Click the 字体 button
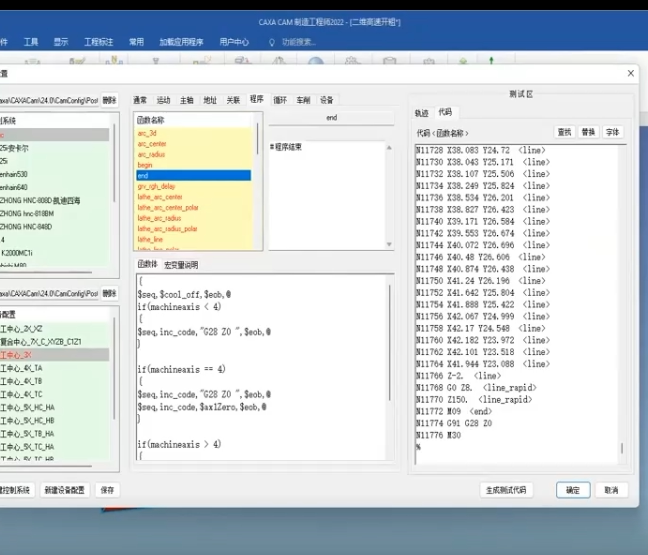This screenshot has height=555, width=648. 612,132
